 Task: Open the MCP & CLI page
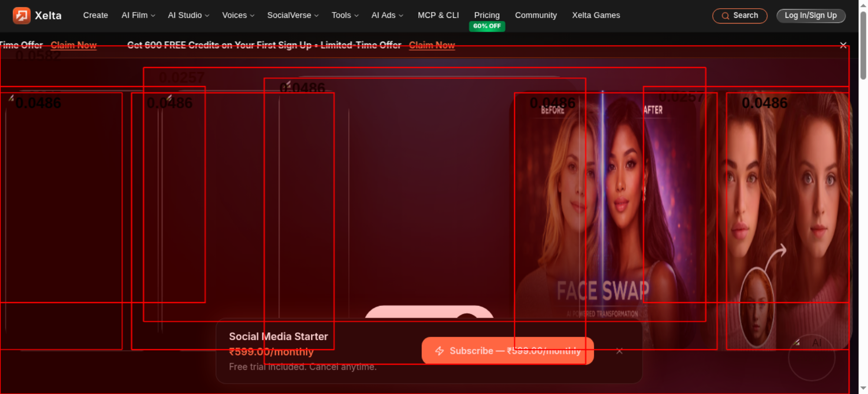438,15
